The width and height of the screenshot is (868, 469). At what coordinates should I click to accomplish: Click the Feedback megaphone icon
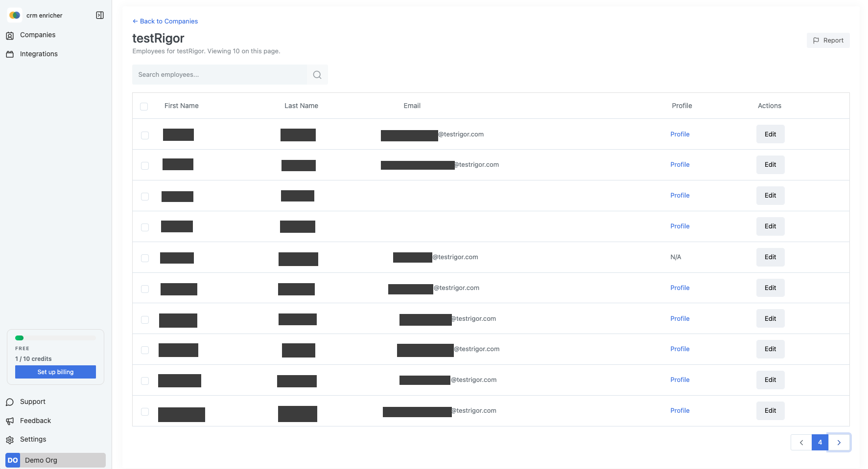point(10,421)
